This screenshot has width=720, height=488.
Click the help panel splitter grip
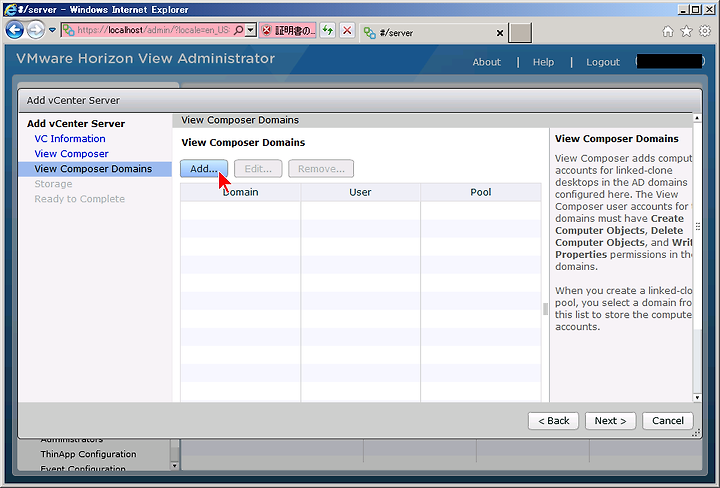(x=545, y=309)
